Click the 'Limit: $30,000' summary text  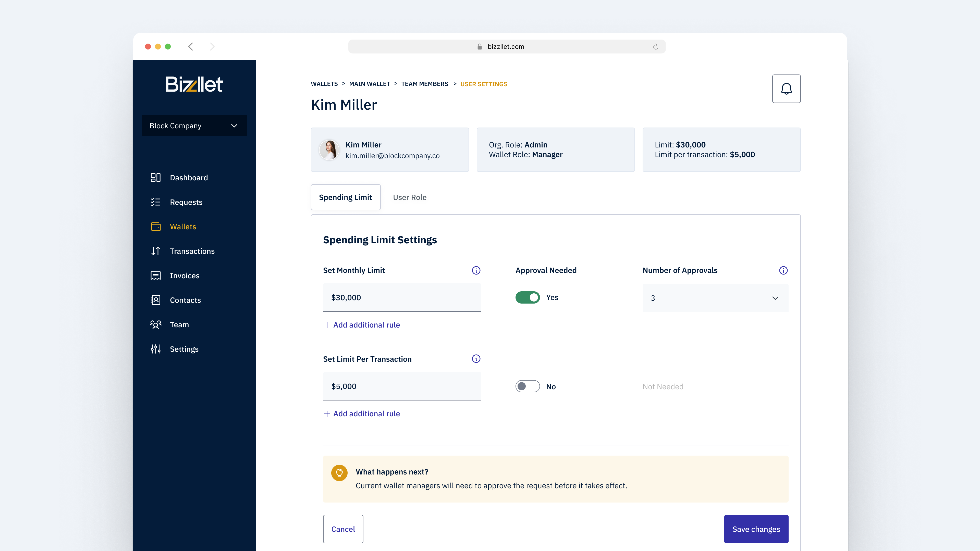coord(680,144)
